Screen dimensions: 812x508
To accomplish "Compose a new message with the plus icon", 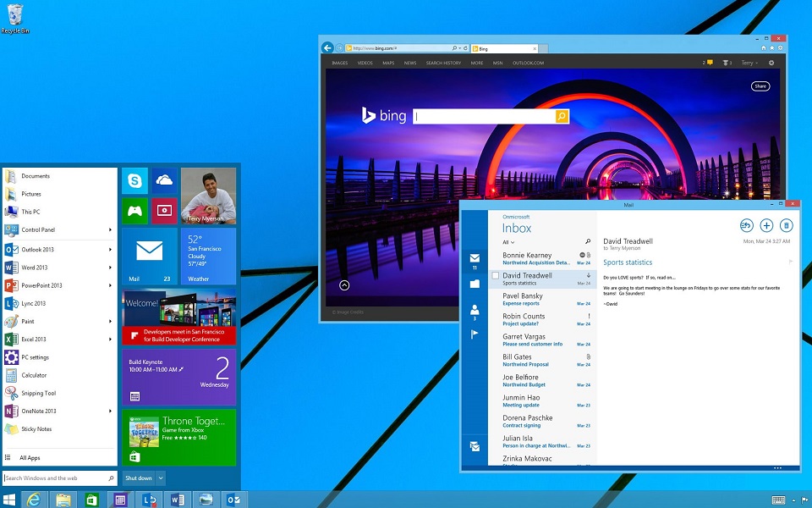I will (x=766, y=225).
